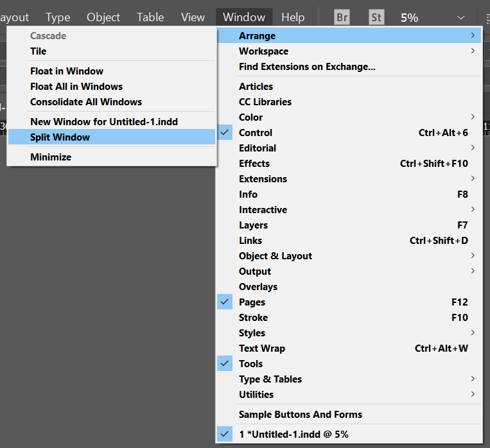
Task: Open the Table menu
Action: pos(150,17)
